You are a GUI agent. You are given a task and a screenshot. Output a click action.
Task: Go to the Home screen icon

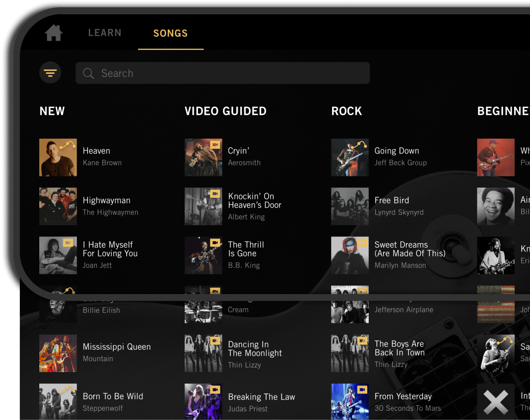[x=54, y=33]
